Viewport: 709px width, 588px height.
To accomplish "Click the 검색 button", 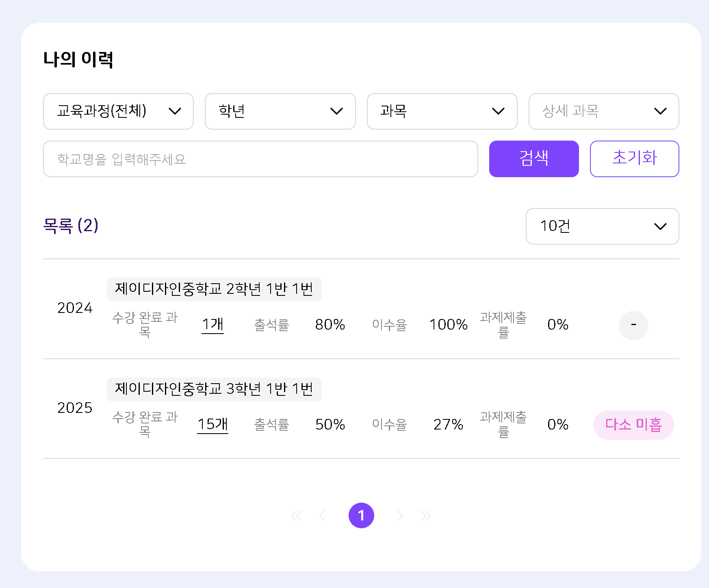I will (x=533, y=159).
